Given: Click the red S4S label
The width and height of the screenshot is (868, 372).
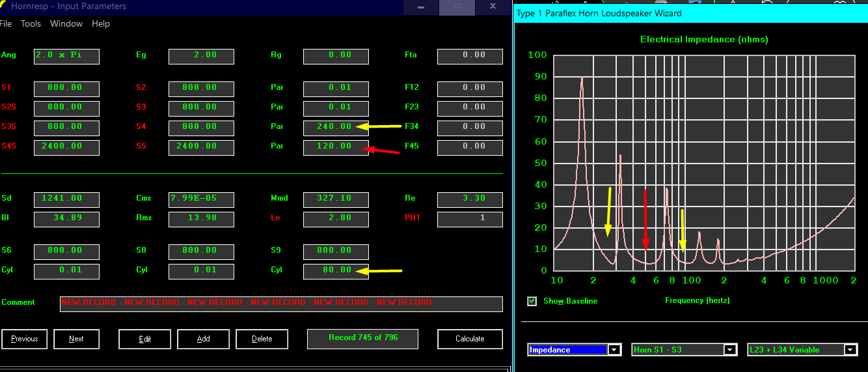Looking at the screenshot, I should tap(8, 146).
